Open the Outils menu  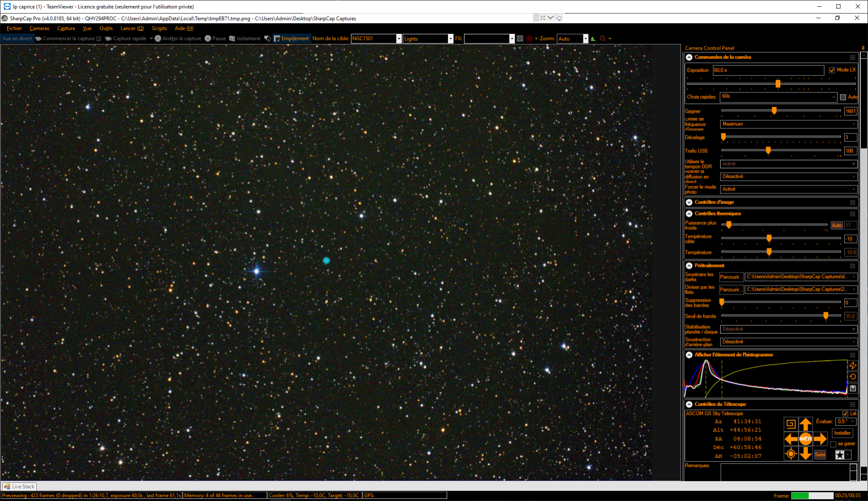106,28
